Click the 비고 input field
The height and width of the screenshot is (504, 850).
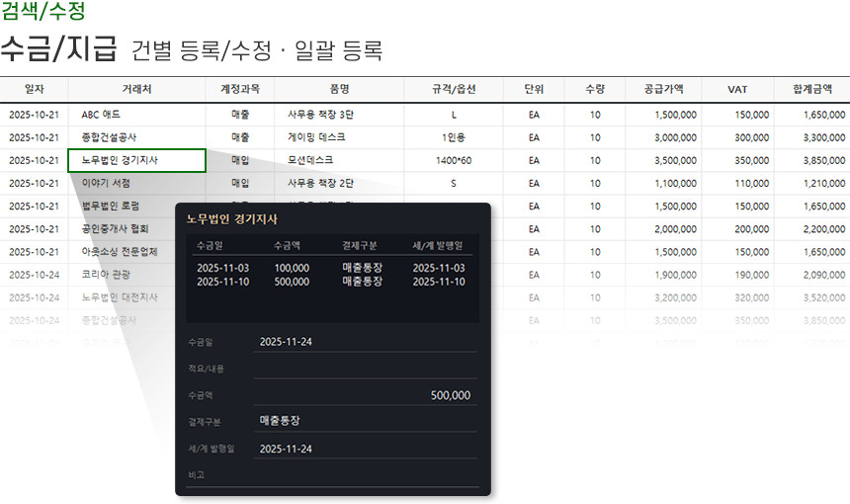click(x=364, y=475)
